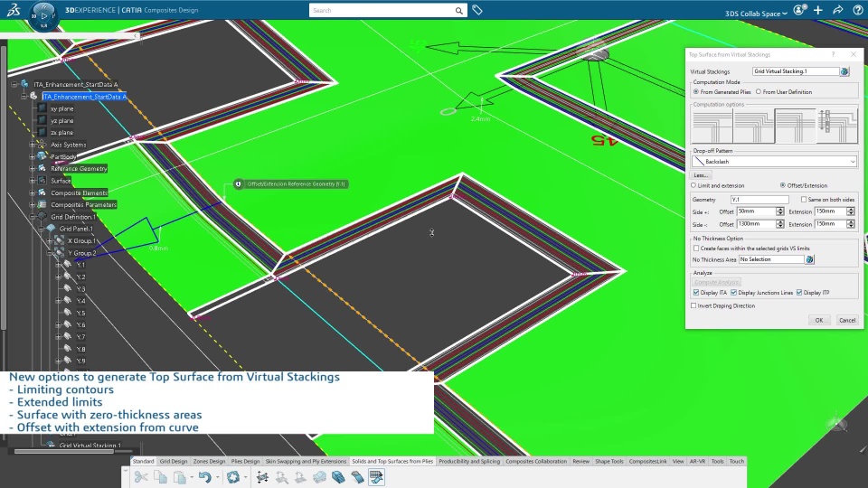Open 3DS Collab Space dropdown
The width and height of the screenshot is (868, 488).
[756, 14]
